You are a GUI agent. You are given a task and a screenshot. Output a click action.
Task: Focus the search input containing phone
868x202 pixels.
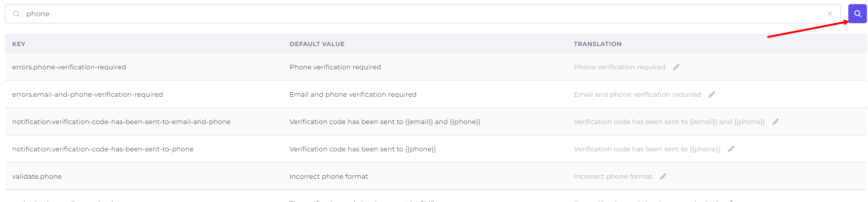pyautogui.click(x=423, y=14)
